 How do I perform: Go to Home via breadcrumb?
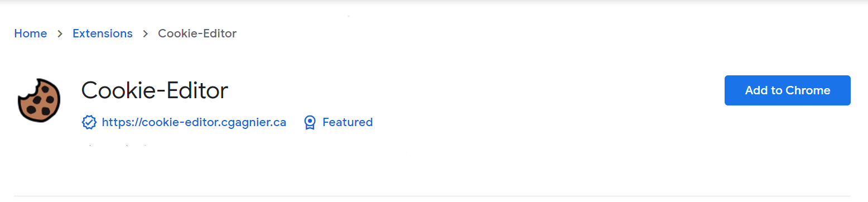click(x=31, y=33)
